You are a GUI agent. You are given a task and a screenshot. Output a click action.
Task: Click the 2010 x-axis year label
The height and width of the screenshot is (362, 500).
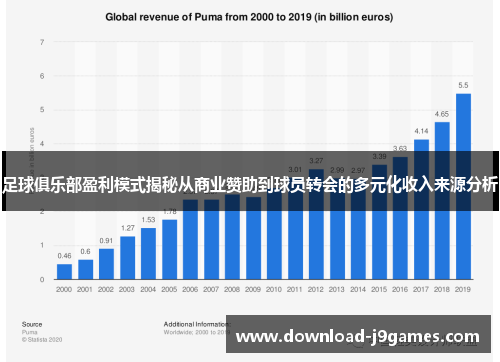coord(274,289)
